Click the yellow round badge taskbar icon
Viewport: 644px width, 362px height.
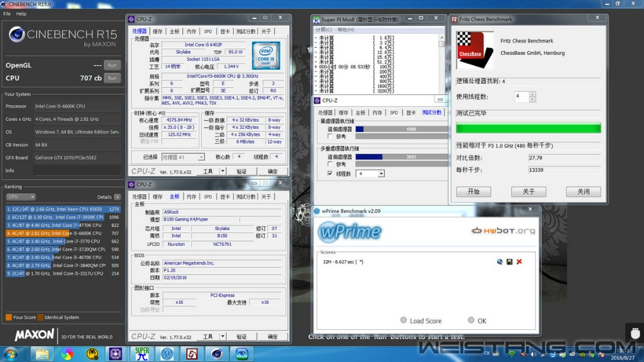point(92,354)
